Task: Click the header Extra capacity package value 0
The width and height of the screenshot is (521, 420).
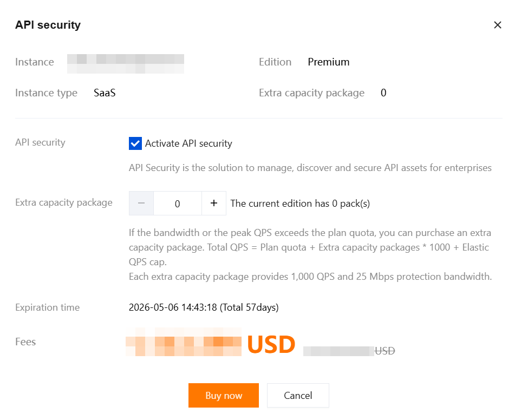Action: [383, 93]
